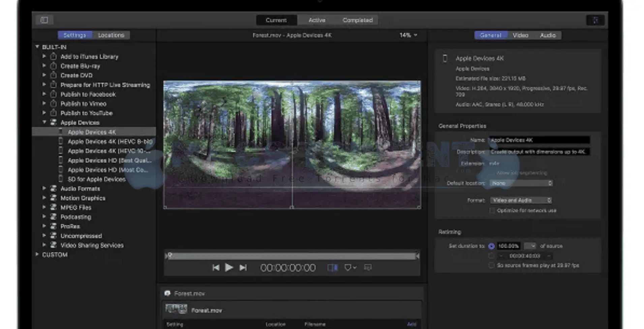Jump to next marker in preview
This screenshot has height=329, width=644.
[243, 268]
